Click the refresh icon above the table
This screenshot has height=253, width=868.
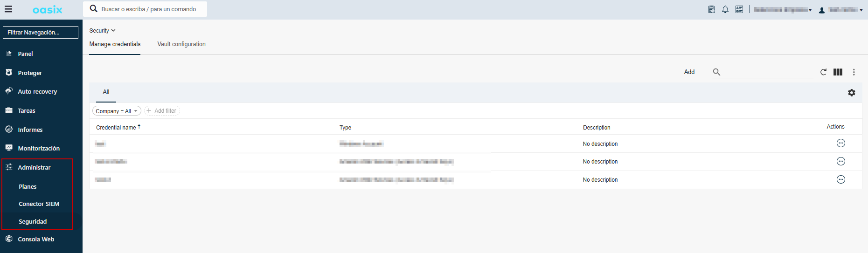823,72
